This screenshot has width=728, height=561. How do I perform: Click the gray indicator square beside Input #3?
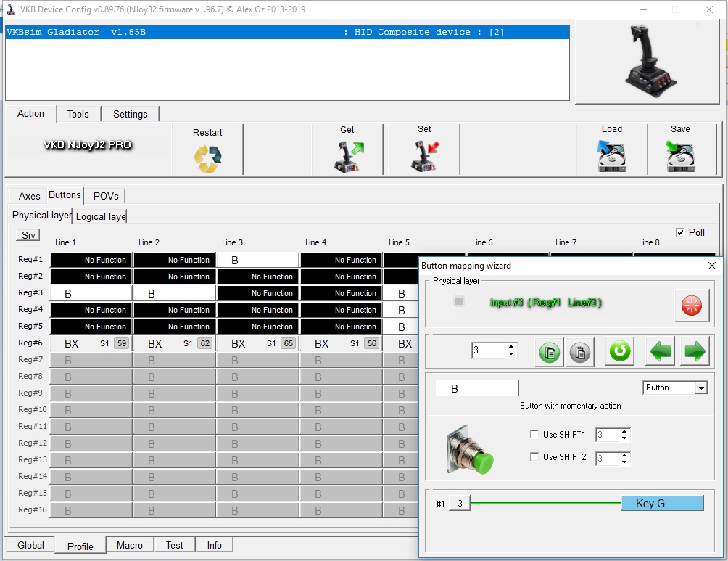point(459,301)
